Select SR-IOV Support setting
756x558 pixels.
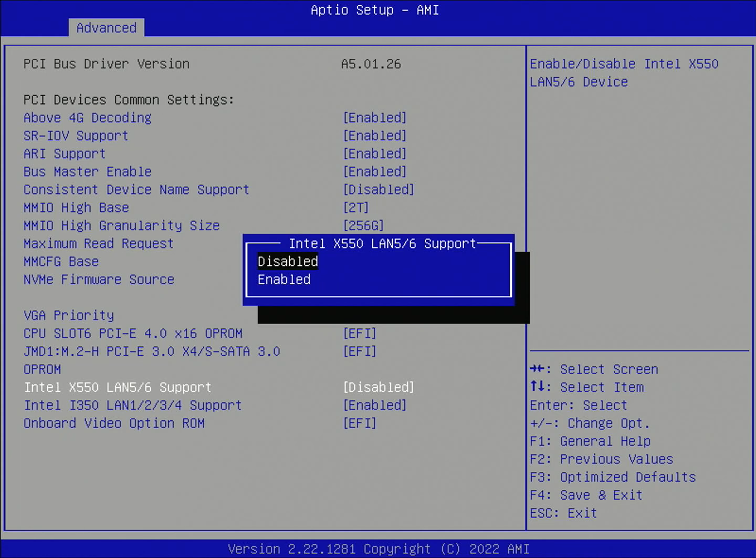(x=76, y=136)
